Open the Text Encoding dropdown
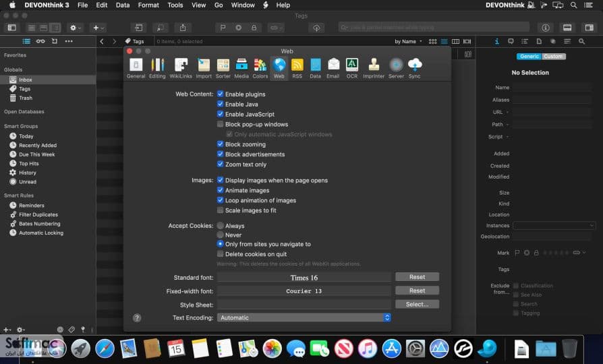Screen dimensions: 603x364 tap(304, 317)
